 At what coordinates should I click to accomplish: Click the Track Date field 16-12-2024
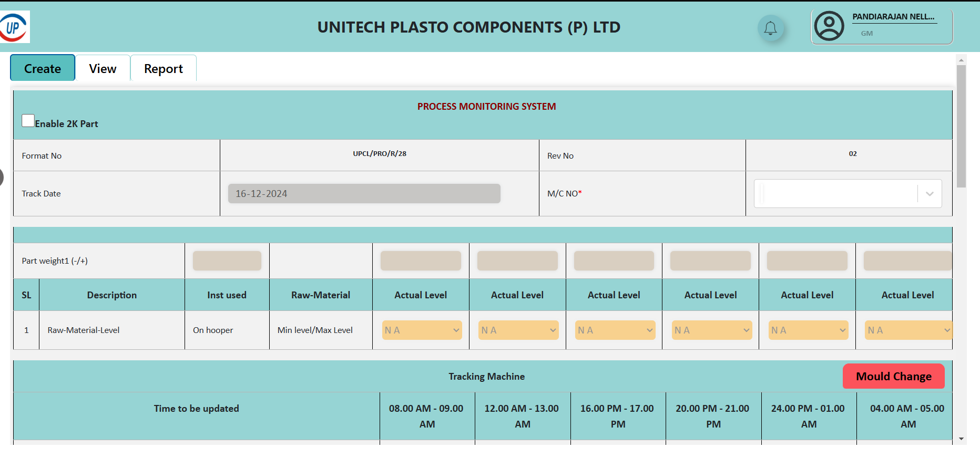click(x=364, y=193)
